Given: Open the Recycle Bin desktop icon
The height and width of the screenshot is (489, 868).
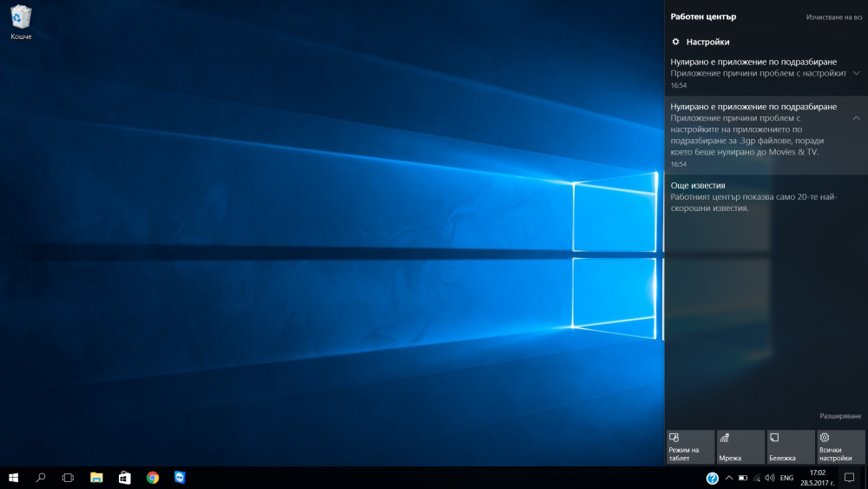Looking at the screenshot, I should click(x=21, y=23).
